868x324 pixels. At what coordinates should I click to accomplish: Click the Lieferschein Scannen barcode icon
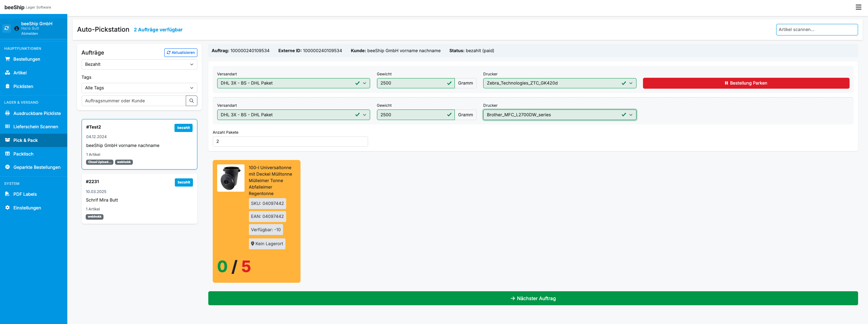pyautogui.click(x=8, y=127)
